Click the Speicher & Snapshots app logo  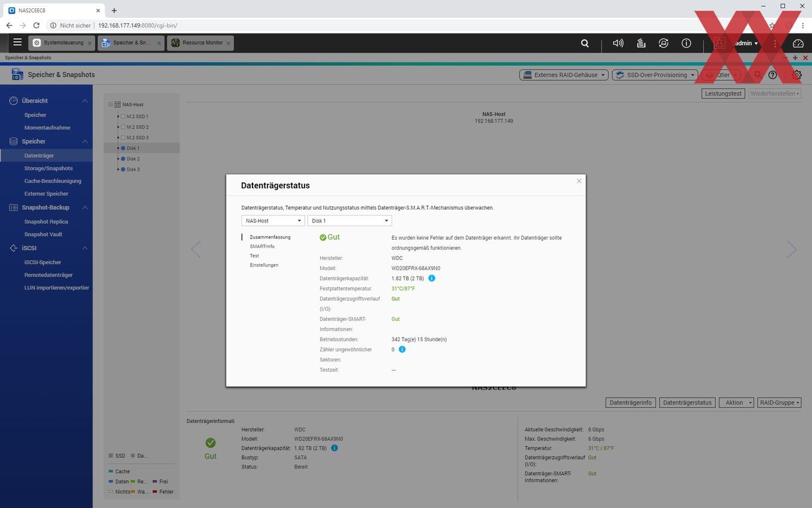tap(17, 75)
